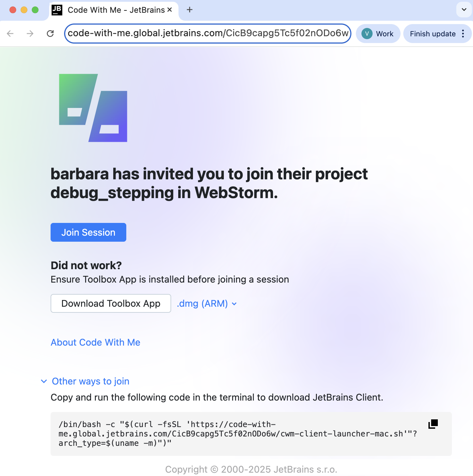Click the browser back navigation arrow
The width and height of the screenshot is (473, 476).
[10, 34]
